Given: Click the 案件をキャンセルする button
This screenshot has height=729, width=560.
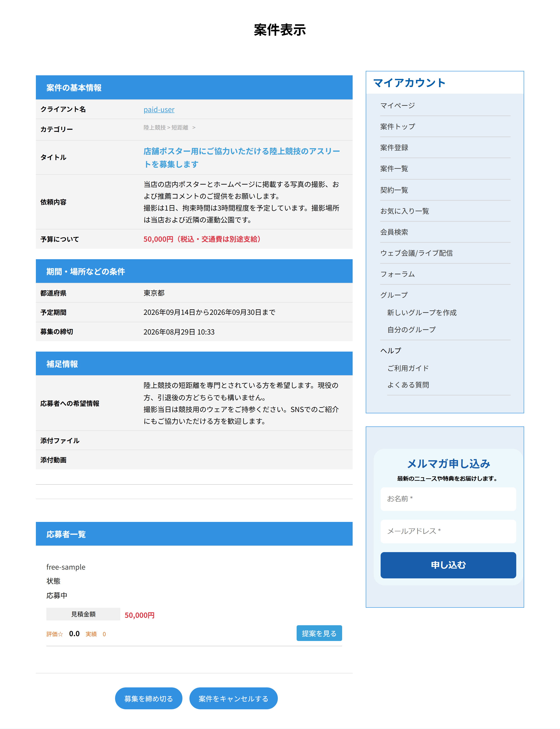Looking at the screenshot, I should (233, 698).
